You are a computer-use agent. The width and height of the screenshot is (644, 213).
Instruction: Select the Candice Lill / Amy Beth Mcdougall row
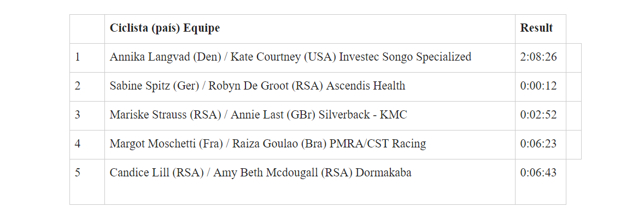tap(318, 182)
